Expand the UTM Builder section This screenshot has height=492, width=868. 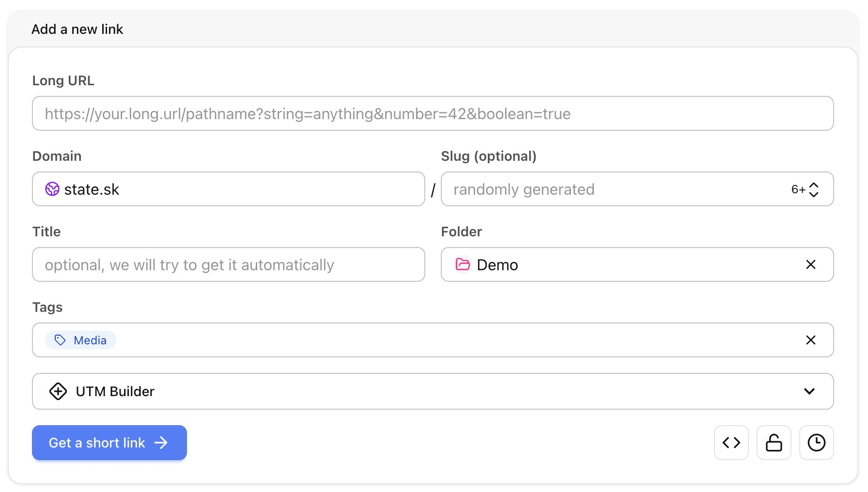pyautogui.click(x=809, y=391)
